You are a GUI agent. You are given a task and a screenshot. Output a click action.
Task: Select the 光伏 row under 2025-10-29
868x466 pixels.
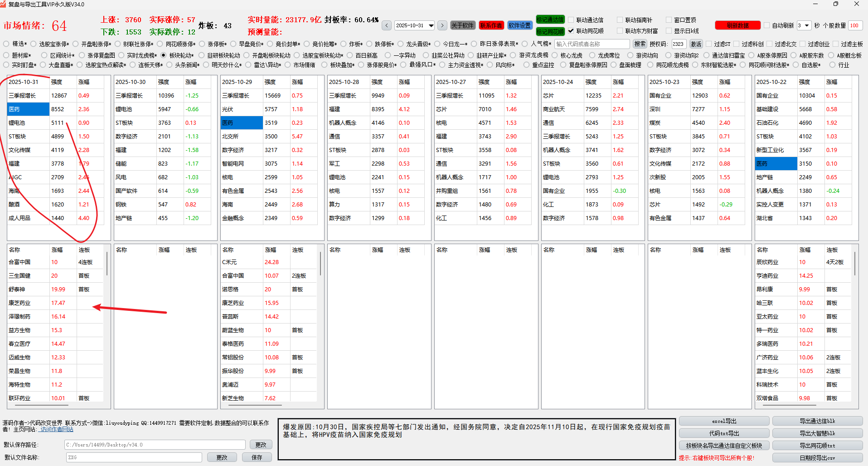pos(242,109)
